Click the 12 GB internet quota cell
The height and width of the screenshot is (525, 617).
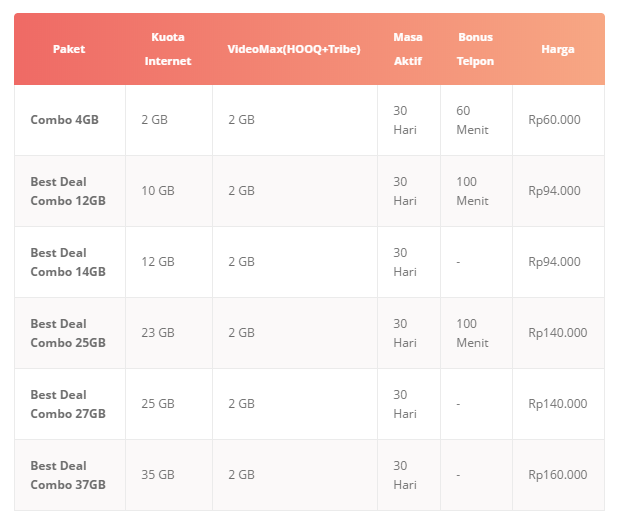click(157, 262)
